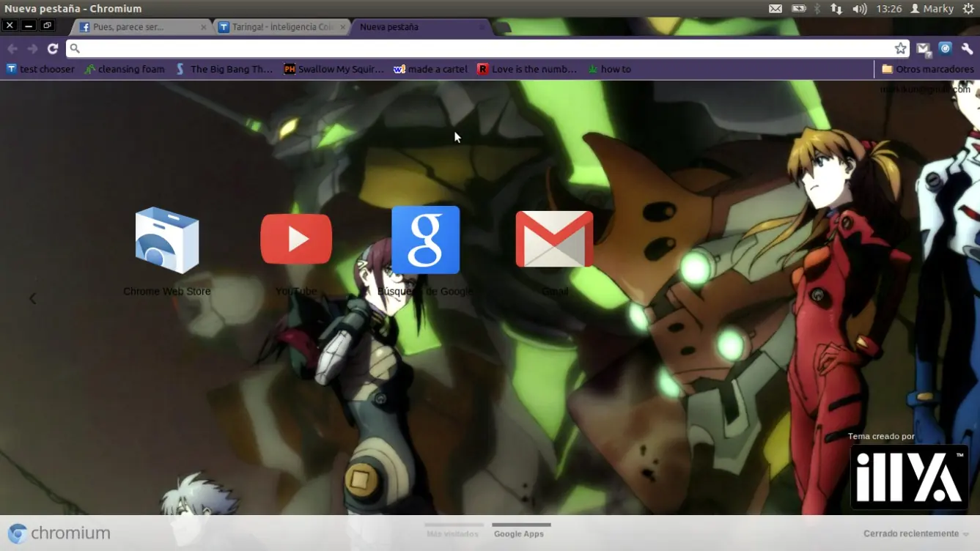
Task: Close the Facebook tab
Action: 204,27
